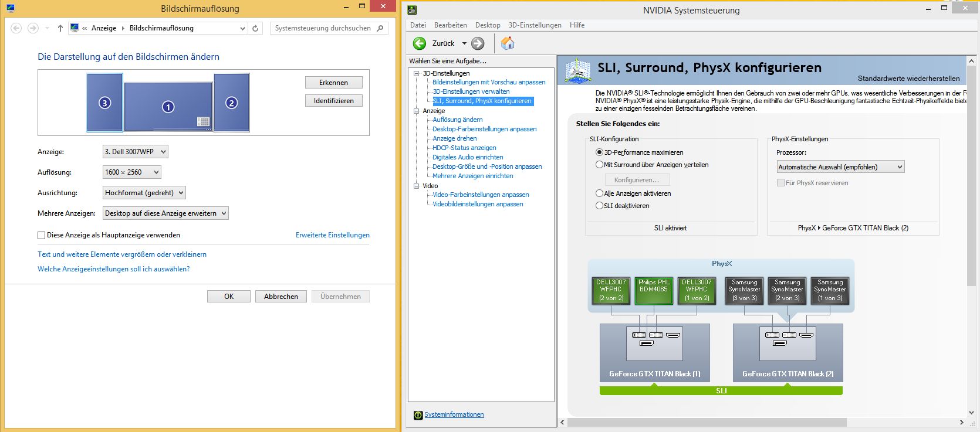Click the GeForce GTX TITAN Black (2) card
Viewport: 980px width, 432px height.
tap(788, 353)
